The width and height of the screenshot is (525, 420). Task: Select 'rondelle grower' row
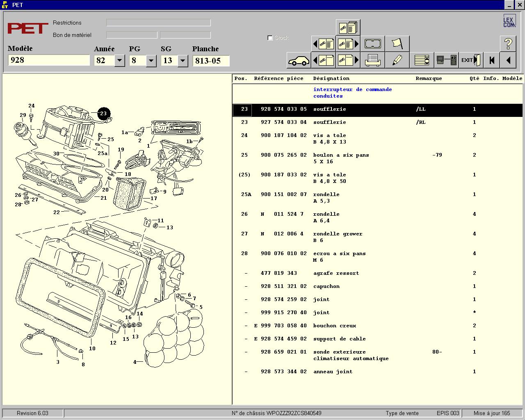click(378, 237)
